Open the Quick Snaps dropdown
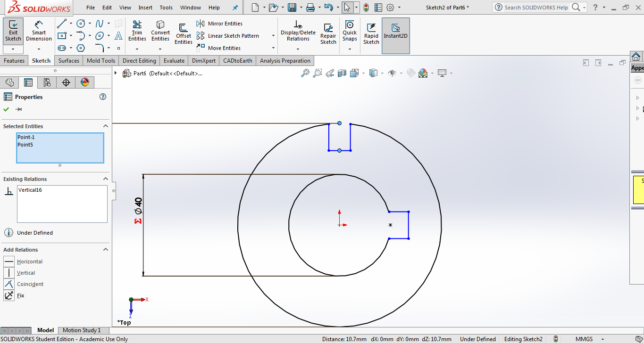 (350, 49)
